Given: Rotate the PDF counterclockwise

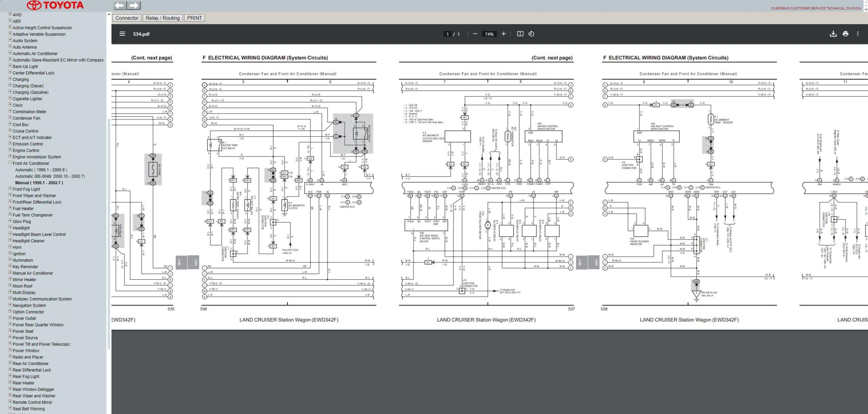Looking at the screenshot, I should 531,34.
